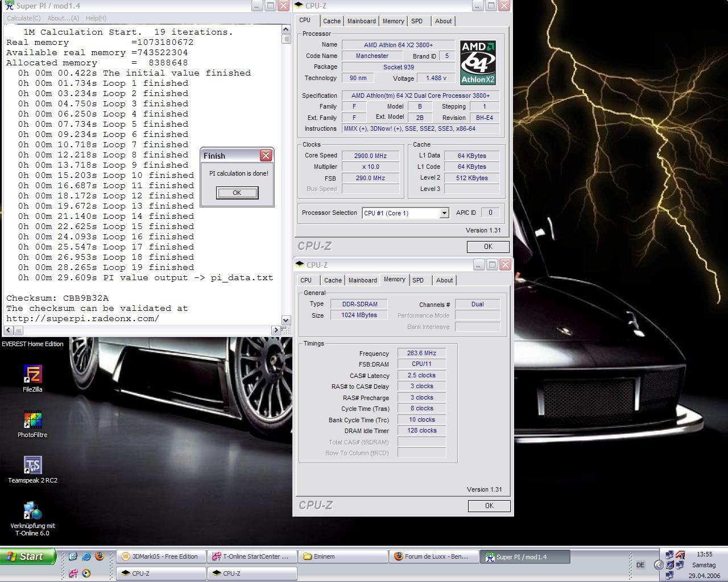This screenshot has height=582, width=728.
Task: Click Super PI horizontal scrollbar right arrow
Action: 276,330
